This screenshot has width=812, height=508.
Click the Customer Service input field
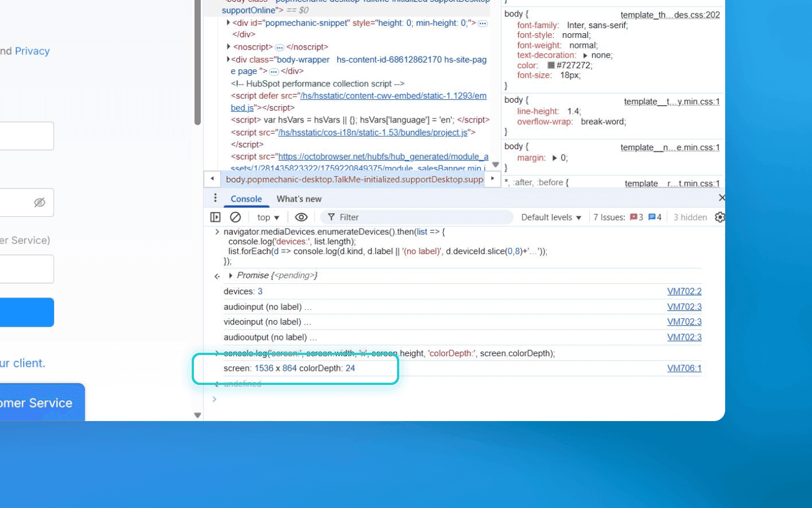coord(27,269)
